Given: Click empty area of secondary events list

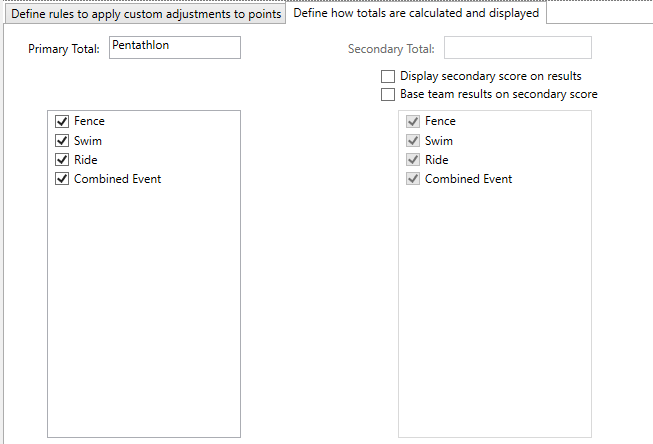Looking at the screenshot, I should (495, 312).
